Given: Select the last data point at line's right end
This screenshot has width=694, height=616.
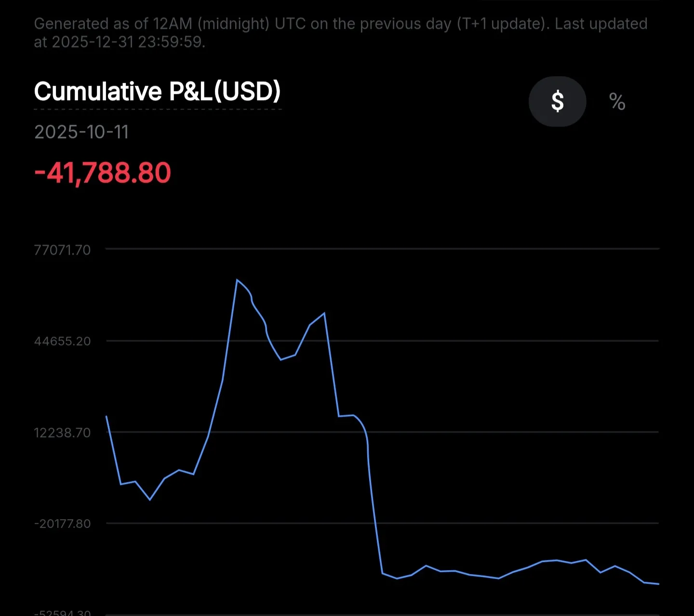Looking at the screenshot, I should pos(658,584).
